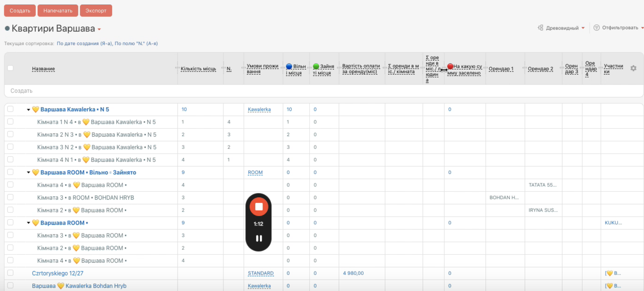Click the filter icon next to Отфильтровать
Viewport: 644px width, 291px height.
(596, 28)
